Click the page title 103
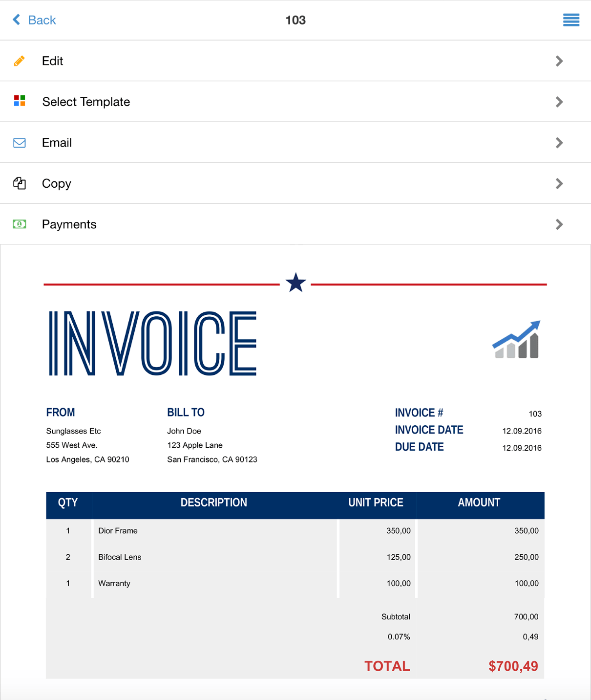Viewport: 591px width, 700px height. tap(295, 20)
